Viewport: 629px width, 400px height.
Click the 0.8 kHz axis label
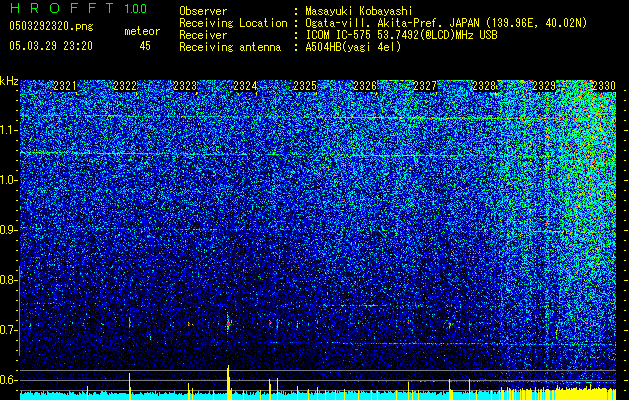7,280
